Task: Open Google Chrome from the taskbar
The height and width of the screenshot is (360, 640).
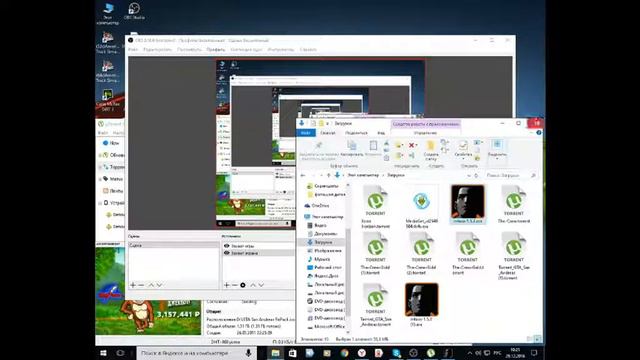Action: click(x=344, y=353)
